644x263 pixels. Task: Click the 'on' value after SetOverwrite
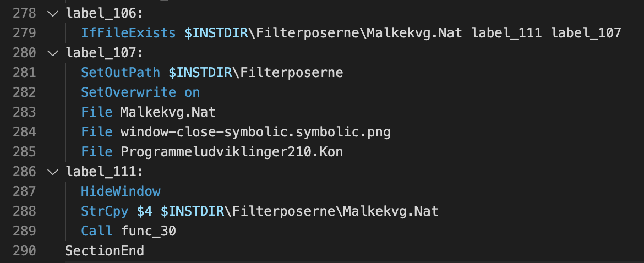(192, 92)
